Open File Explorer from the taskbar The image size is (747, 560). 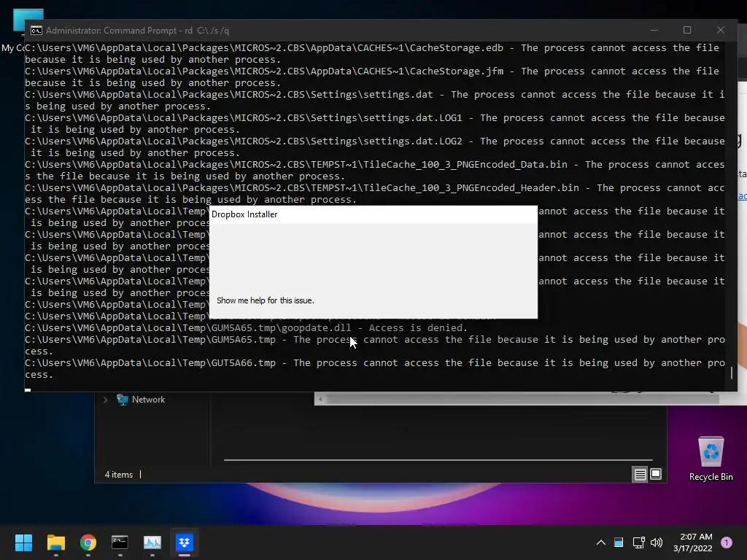[55, 542]
